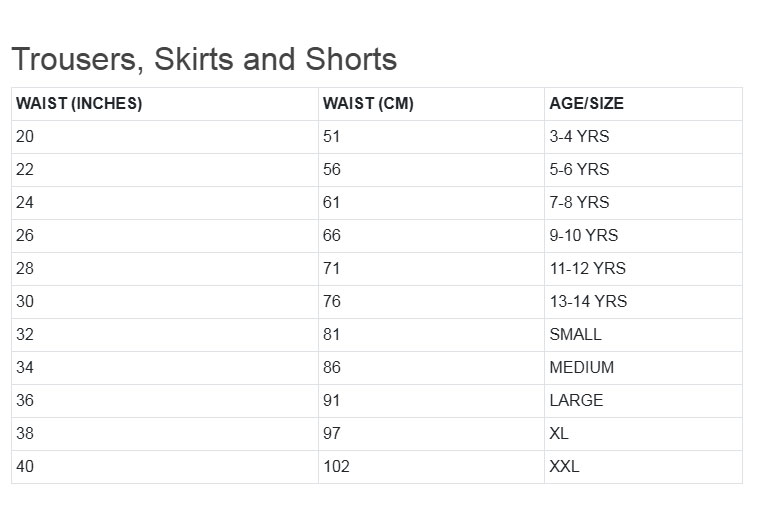Screen dimensions: 757x530
Task: Click the 3-4 YRS size cell
Action: (579, 136)
